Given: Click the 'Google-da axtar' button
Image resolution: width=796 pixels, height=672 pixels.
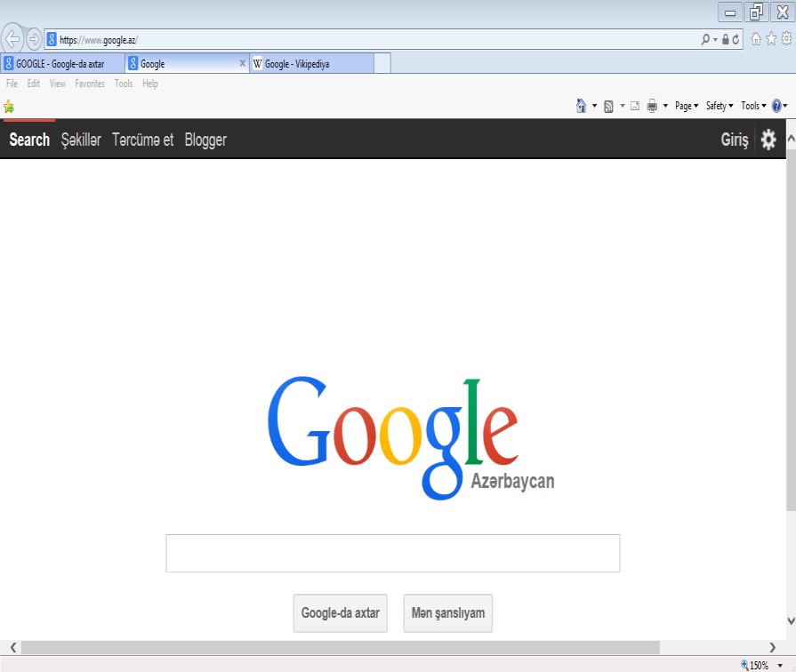Looking at the screenshot, I should [x=340, y=613].
